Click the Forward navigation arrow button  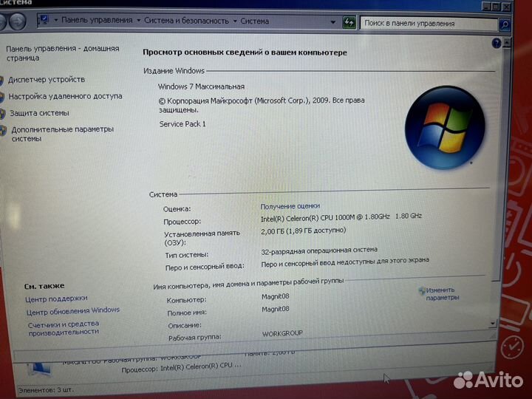(17, 21)
